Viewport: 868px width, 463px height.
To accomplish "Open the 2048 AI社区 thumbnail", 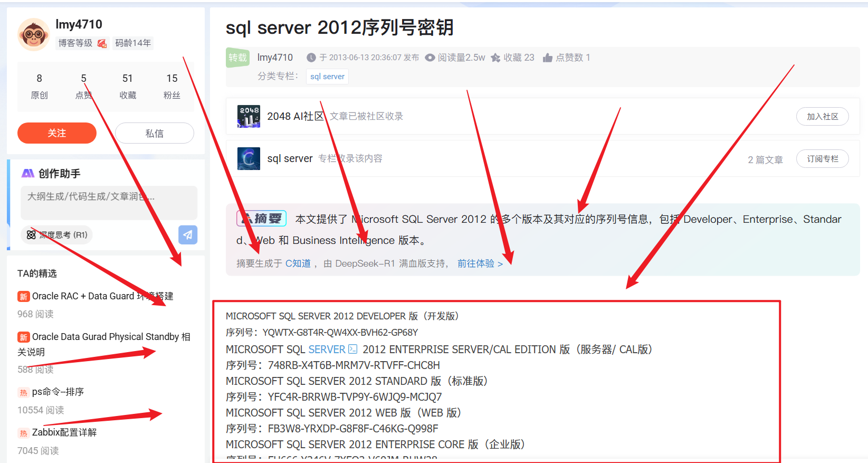I will coord(249,116).
